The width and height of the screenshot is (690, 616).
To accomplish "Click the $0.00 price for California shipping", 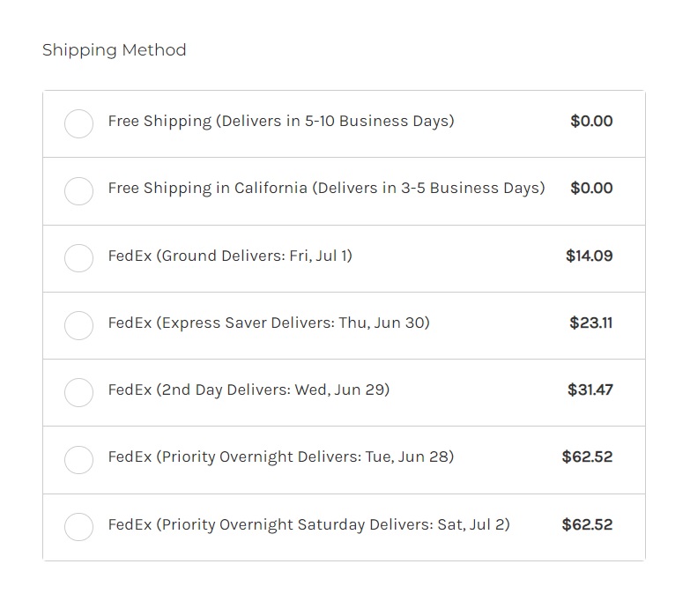I will click(591, 188).
